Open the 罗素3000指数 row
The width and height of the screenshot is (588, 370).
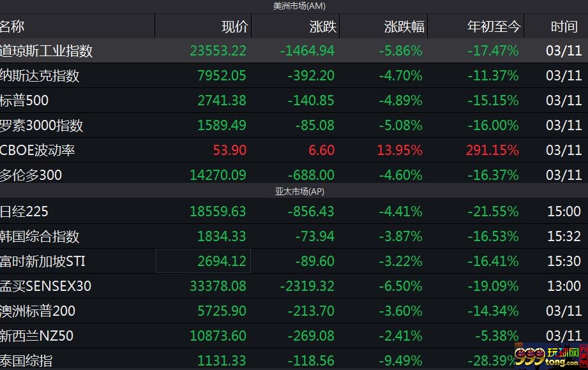pos(294,125)
